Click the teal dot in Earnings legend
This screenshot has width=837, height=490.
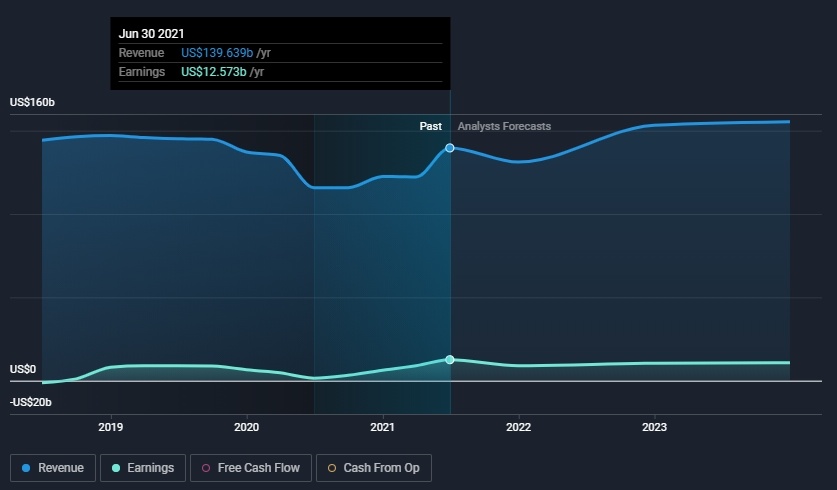click(x=116, y=468)
